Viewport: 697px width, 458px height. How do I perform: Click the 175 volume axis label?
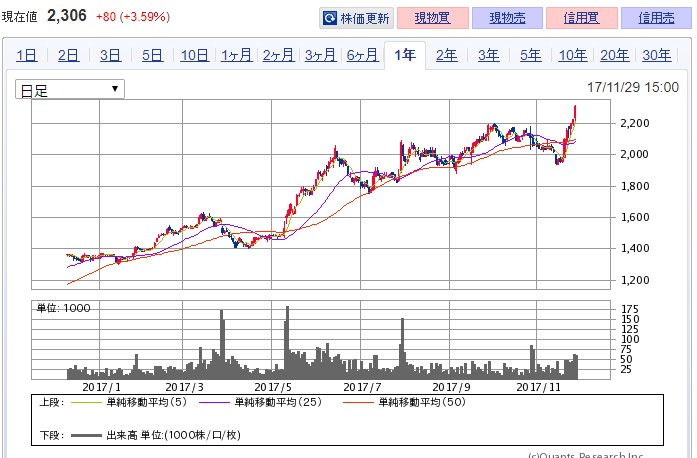coord(629,309)
